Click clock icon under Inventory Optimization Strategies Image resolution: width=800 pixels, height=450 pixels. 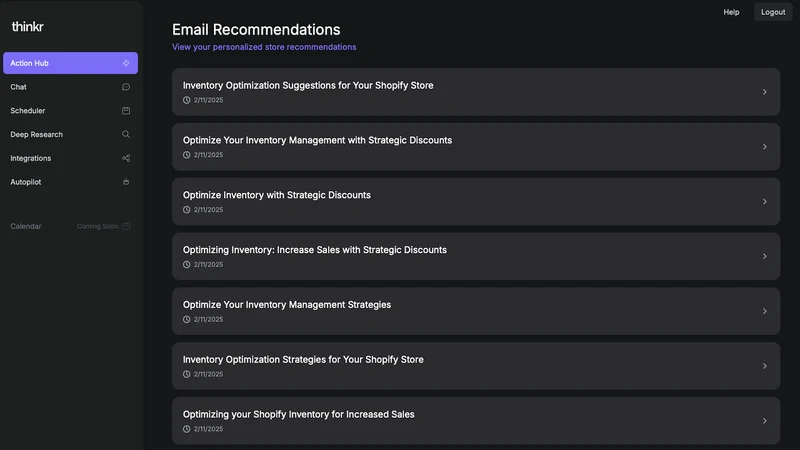[x=187, y=374]
